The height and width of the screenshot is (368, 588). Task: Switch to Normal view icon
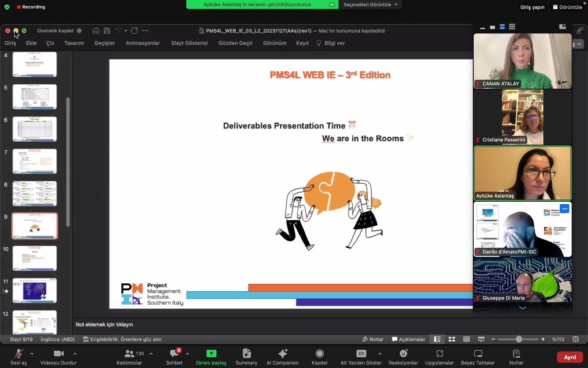[437, 339]
